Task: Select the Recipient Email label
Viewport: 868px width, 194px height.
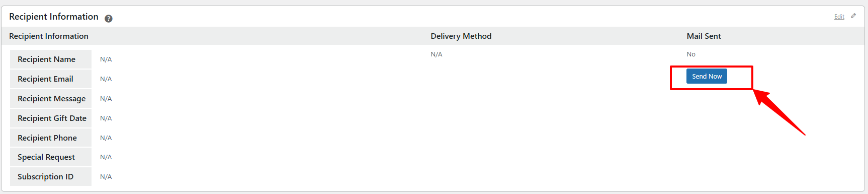Action: tap(45, 79)
